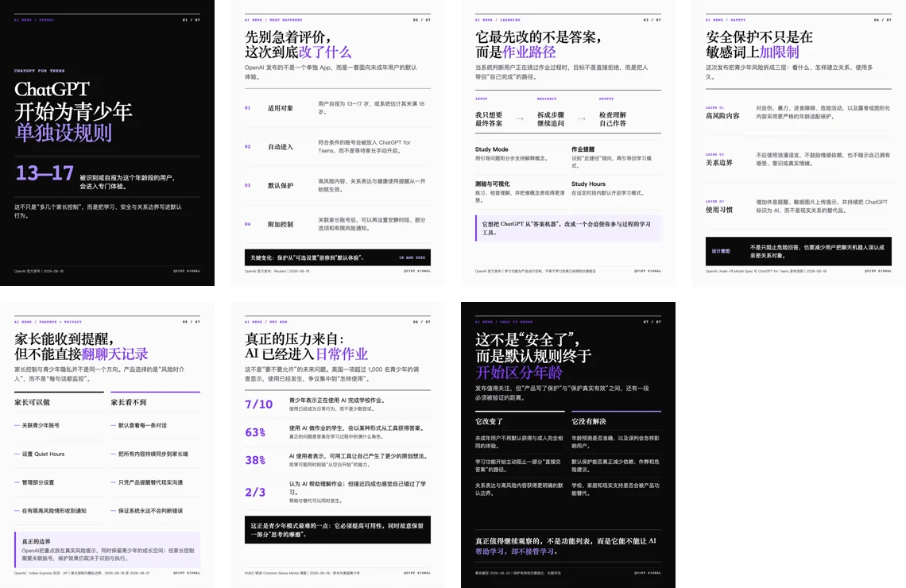Click the column header "家长可以做"

pos(33,402)
